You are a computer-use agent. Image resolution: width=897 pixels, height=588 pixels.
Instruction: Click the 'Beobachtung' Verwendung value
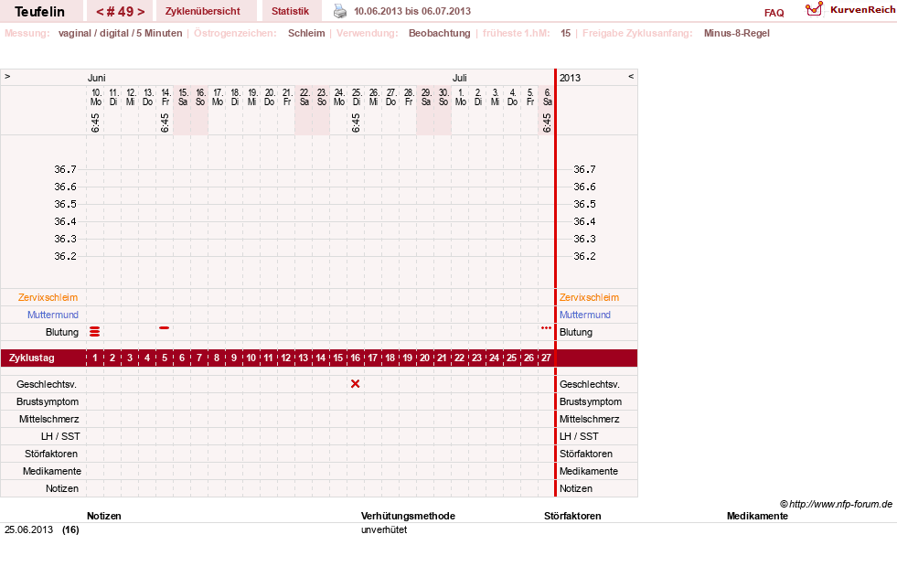pyautogui.click(x=439, y=33)
